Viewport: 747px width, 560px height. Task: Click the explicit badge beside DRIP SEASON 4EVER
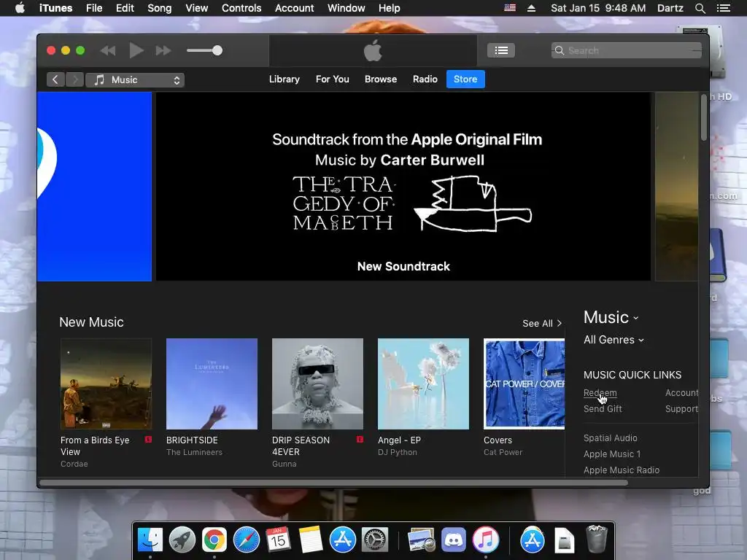pyautogui.click(x=360, y=440)
